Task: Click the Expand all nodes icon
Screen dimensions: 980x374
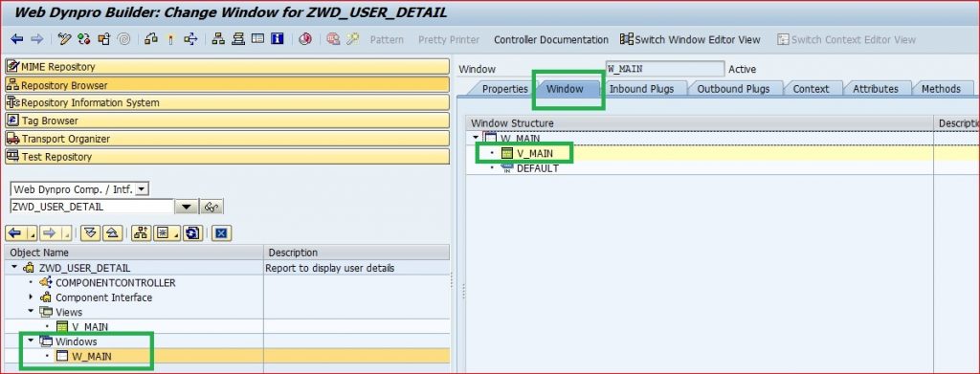Action: pos(91,232)
